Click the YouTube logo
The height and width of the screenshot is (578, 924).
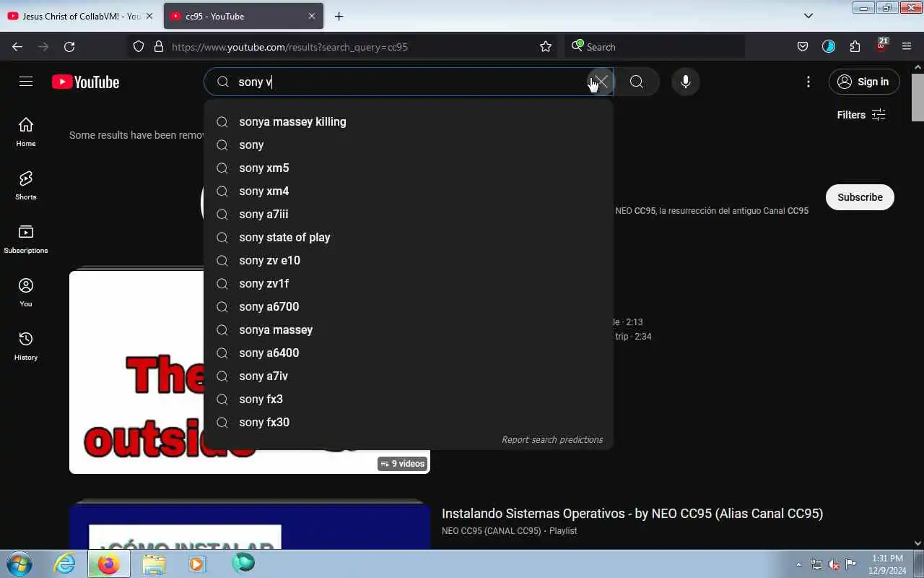[x=85, y=82]
